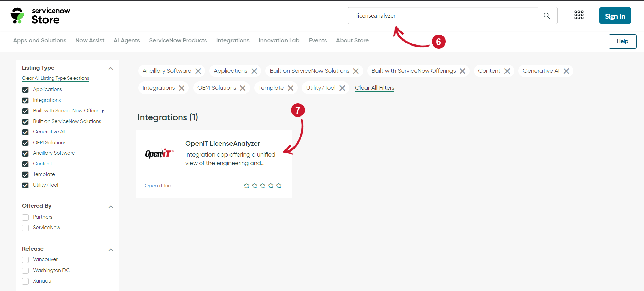Screen dimensions: 644x291
Task: Check the Washington DC release
Action: [x=25, y=271]
